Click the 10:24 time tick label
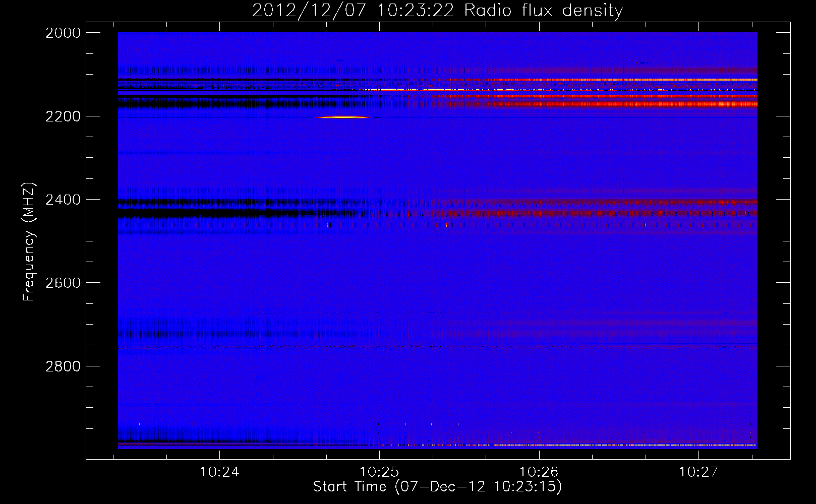 (x=219, y=472)
